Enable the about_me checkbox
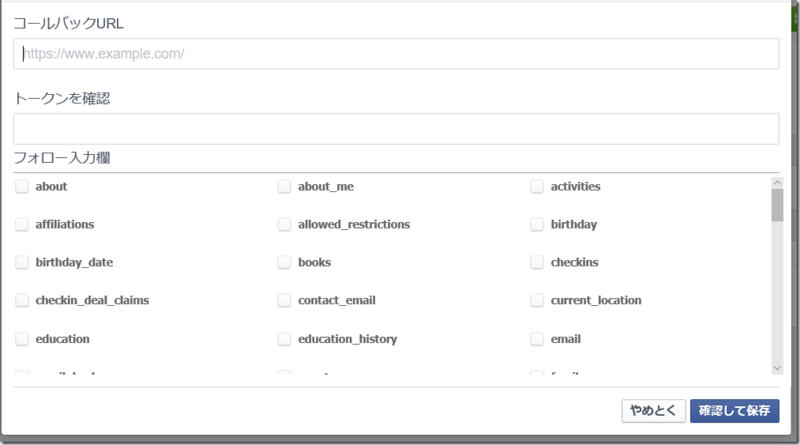Image resolution: width=800 pixels, height=445 pixels. 284,186
